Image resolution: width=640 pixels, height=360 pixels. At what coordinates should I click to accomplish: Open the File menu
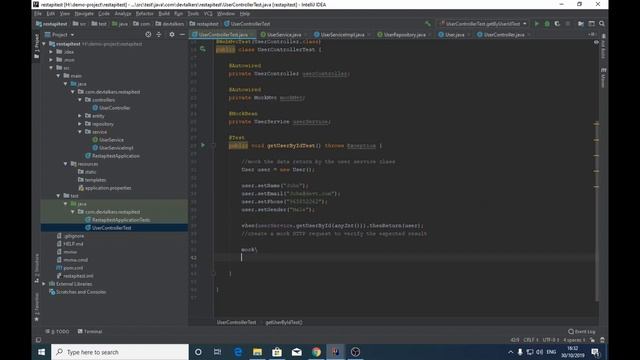point(38,13)
